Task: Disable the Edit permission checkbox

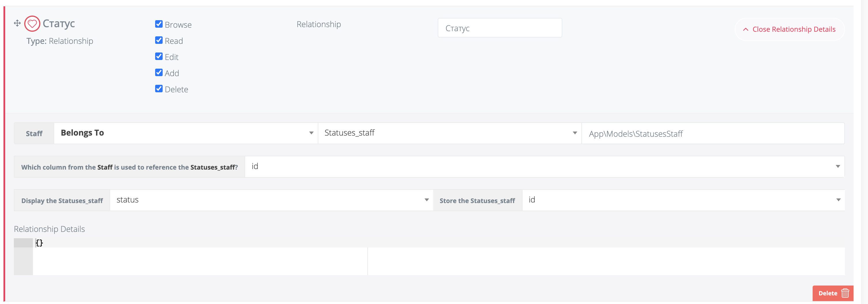Action: point(159,56)
